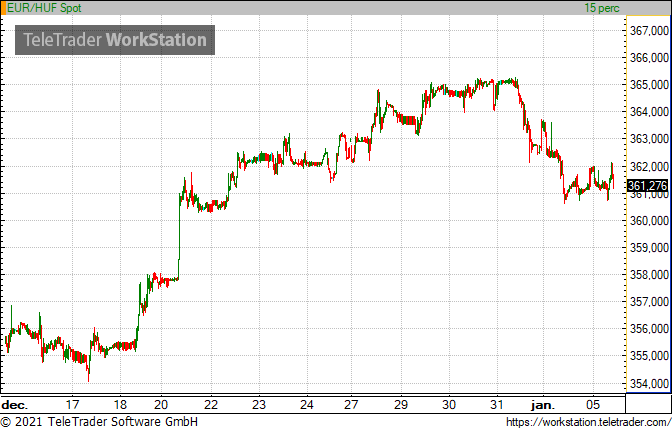
Task: Click the date label 27 on time axis
Action: [351, 404]
